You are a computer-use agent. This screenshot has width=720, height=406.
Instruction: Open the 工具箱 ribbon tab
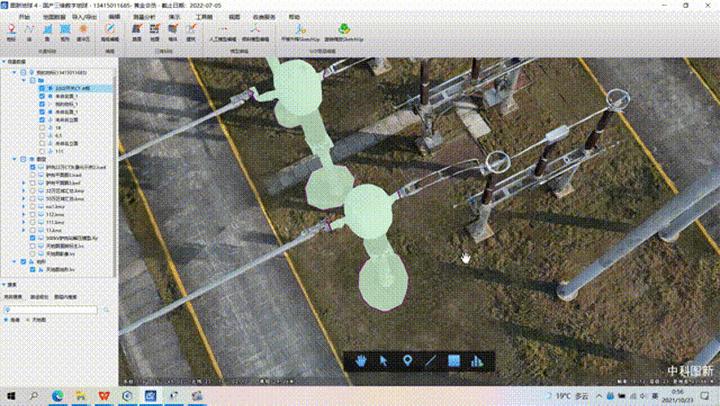pos(204,17)
